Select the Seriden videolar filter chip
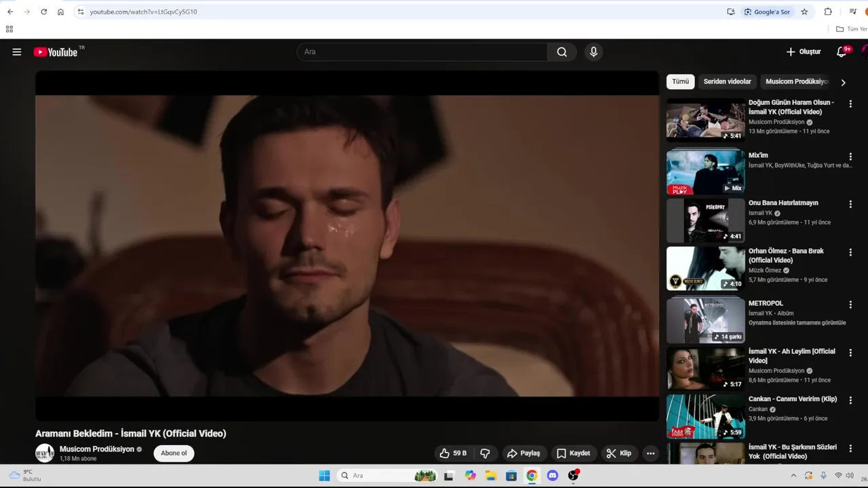The image size is (868, 488). click(727, 81)
